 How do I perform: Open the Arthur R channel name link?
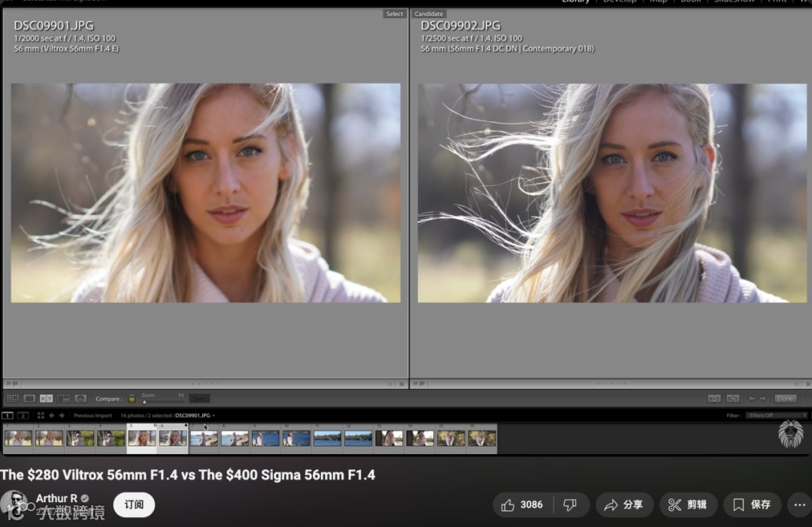tap(56, 498)
